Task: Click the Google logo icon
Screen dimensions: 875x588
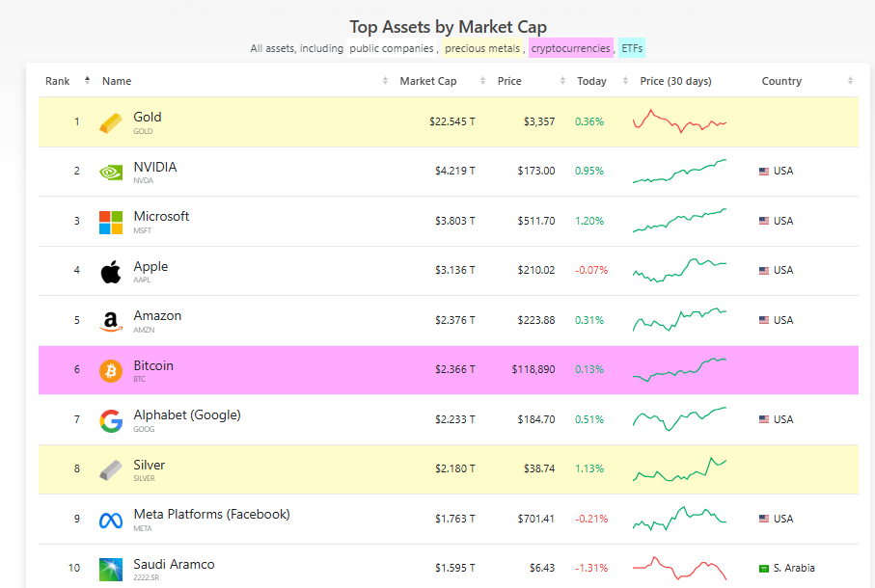Action: click(x=111, y=420)
